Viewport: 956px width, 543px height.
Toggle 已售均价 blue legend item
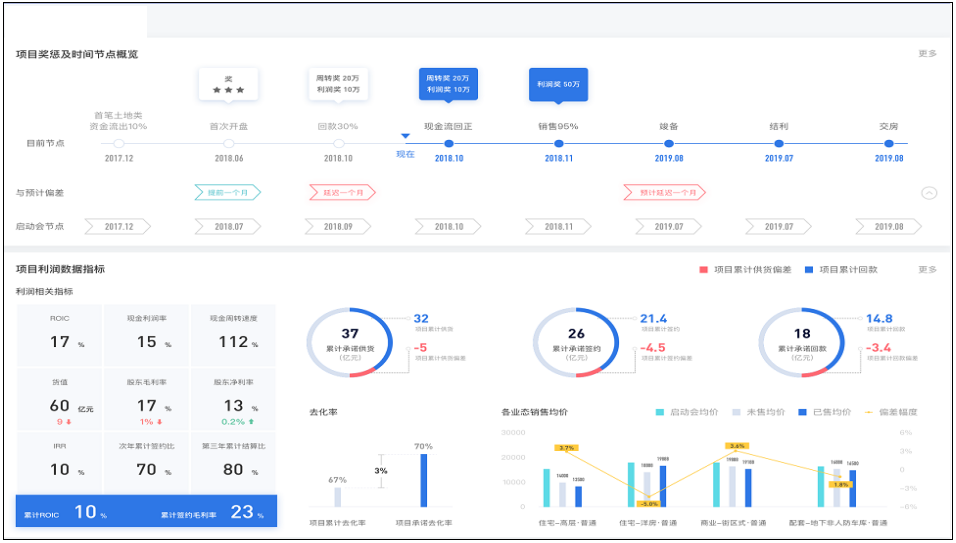point(825,413)
